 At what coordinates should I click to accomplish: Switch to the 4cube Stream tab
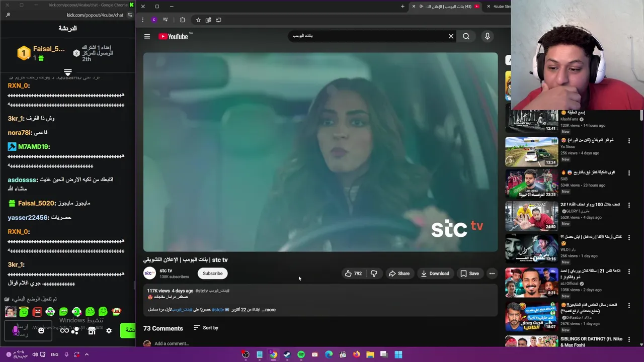point(499,6)
